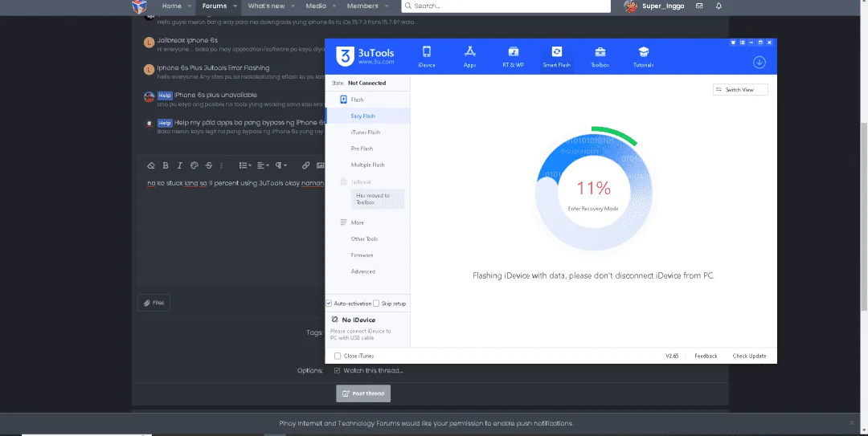Insert a link with the chain icon
The width and height of the screenshot is (868, 436).
pos(305,165)
